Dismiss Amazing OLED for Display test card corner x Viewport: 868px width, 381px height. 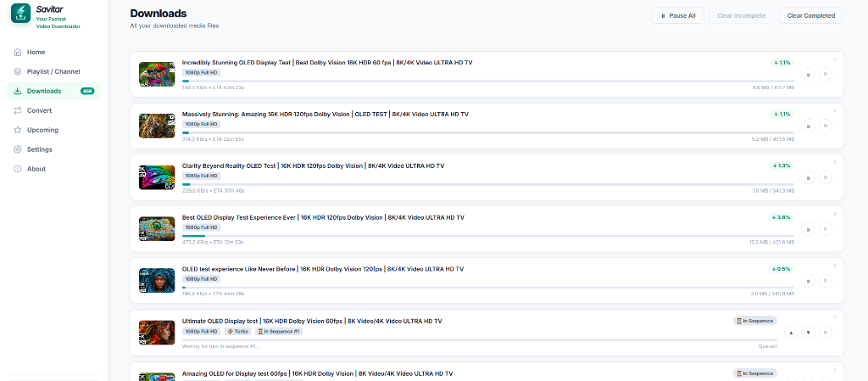pos(835,368)
